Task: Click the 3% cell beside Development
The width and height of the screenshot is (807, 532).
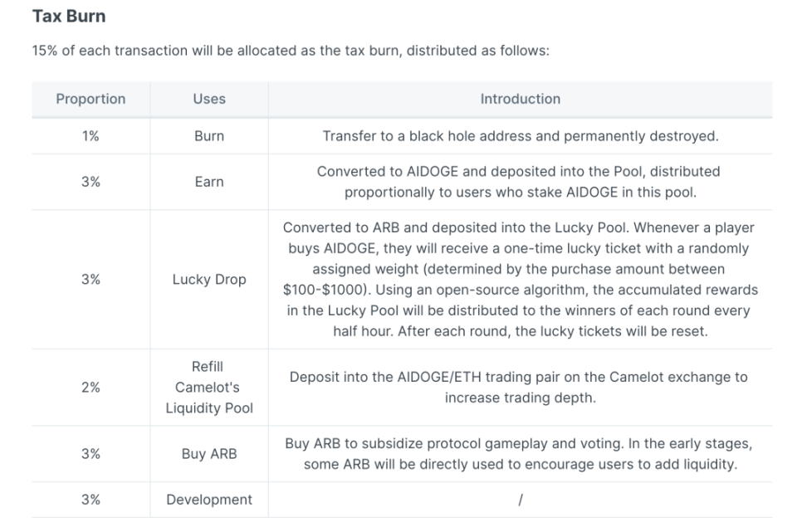Action: 90,500
